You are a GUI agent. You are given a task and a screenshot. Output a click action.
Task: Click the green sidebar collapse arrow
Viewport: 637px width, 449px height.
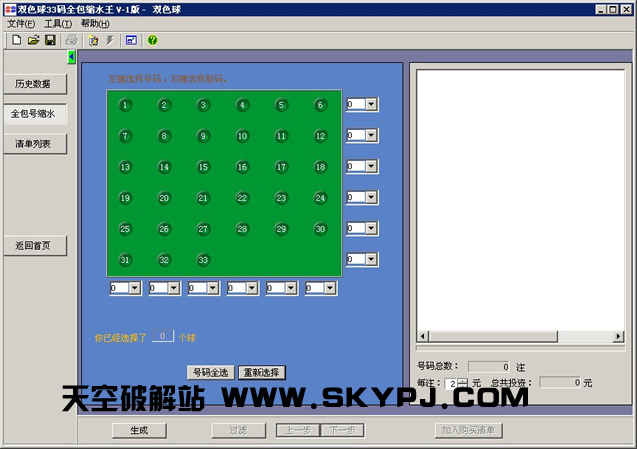(71, 57)
